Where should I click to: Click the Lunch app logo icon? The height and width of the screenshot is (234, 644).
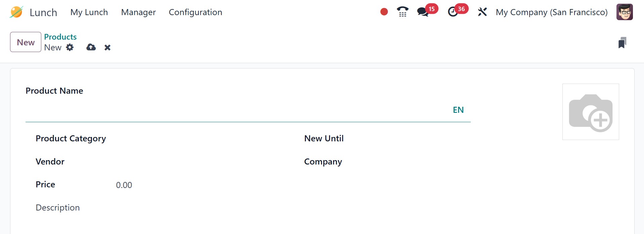click(x=16, y=12)
